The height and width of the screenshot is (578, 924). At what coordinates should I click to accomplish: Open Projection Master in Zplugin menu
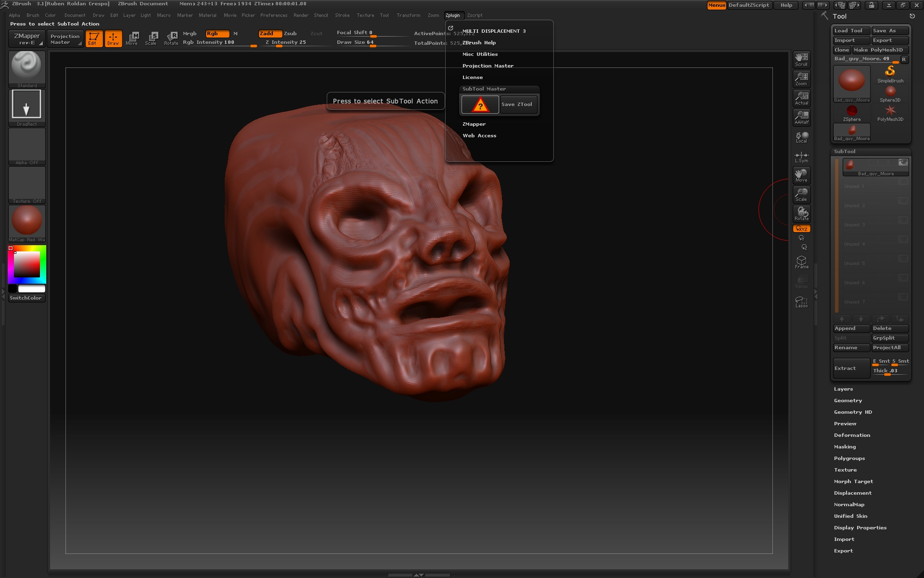point(488,66)
